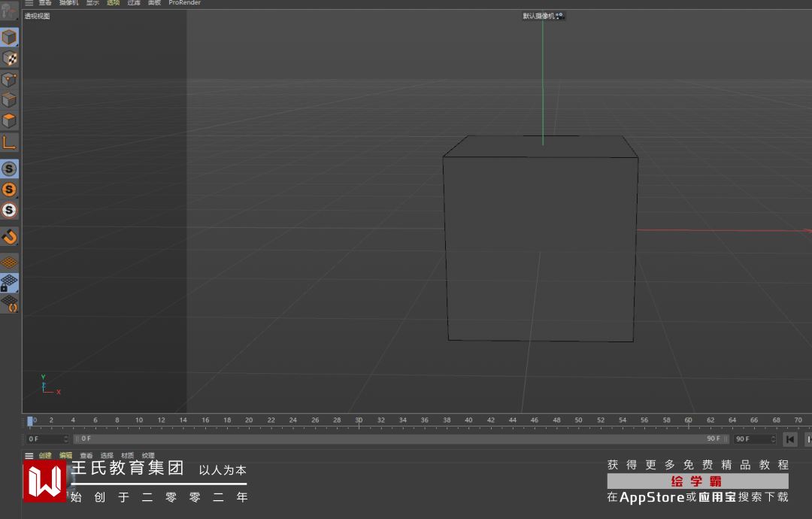Open the 过滤 filter menu

(134, 2)
